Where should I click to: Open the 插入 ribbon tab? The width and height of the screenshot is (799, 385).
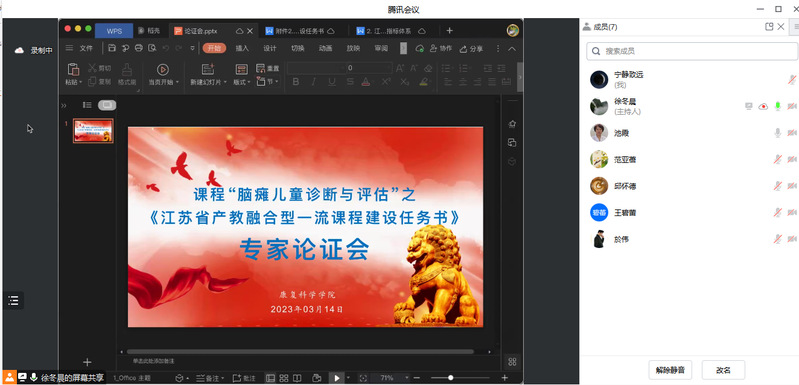(242, 48)
